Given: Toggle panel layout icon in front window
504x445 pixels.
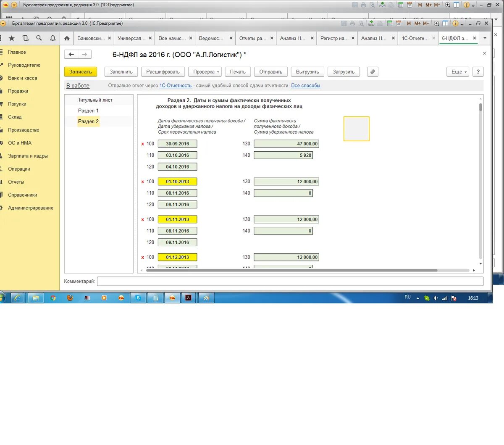Looking at the screenshot, I should click(445, 24).
